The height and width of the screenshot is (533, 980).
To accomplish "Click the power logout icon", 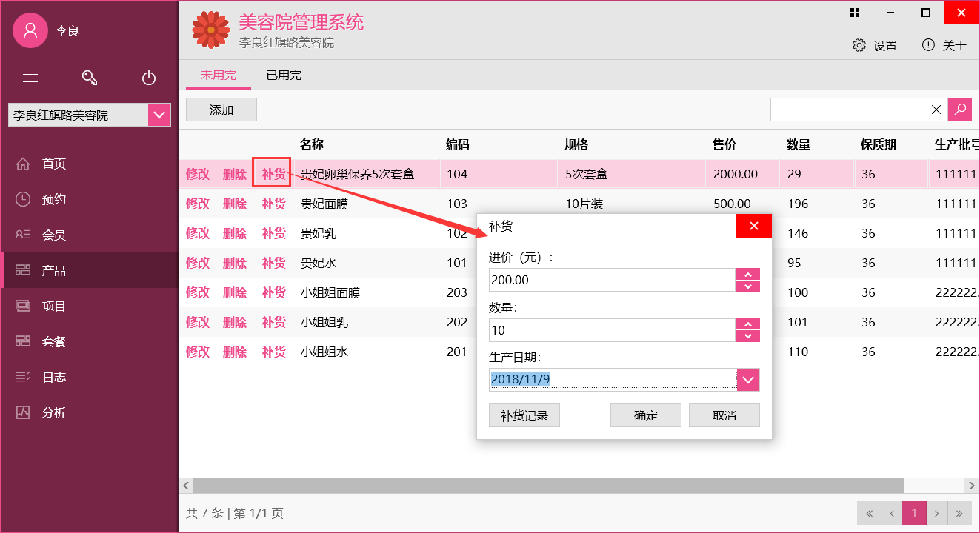I will [149, 78].
